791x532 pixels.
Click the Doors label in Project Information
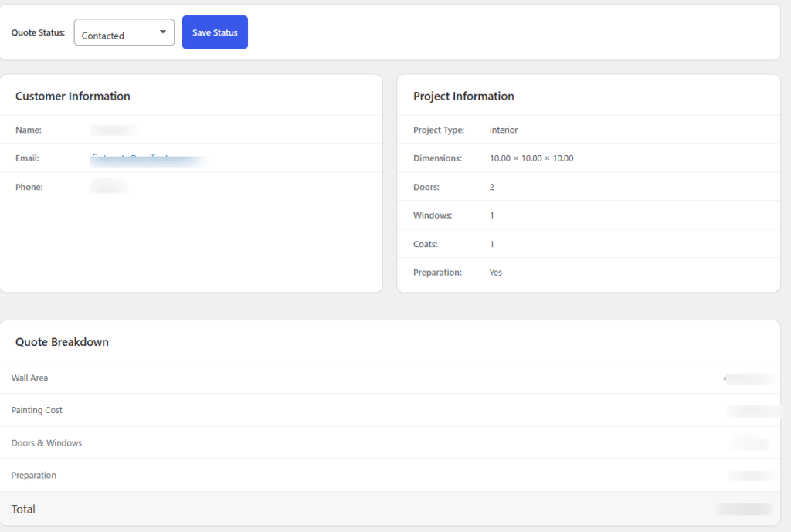coord(426,187)
